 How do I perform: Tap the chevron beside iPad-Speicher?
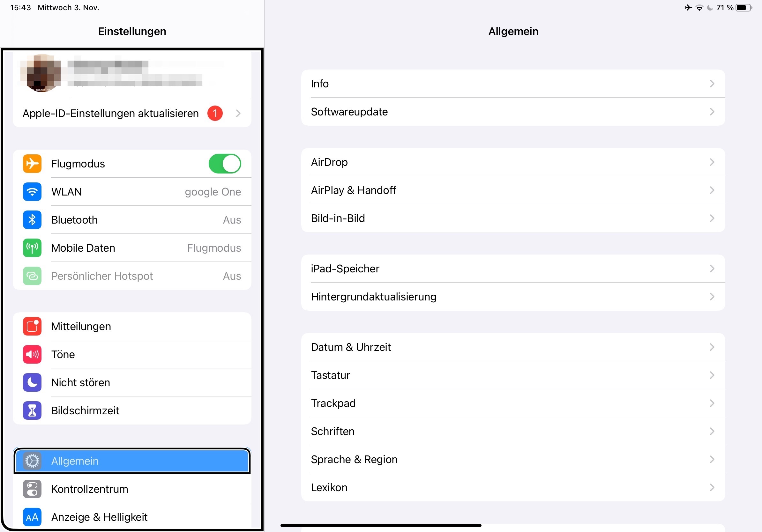712,269
